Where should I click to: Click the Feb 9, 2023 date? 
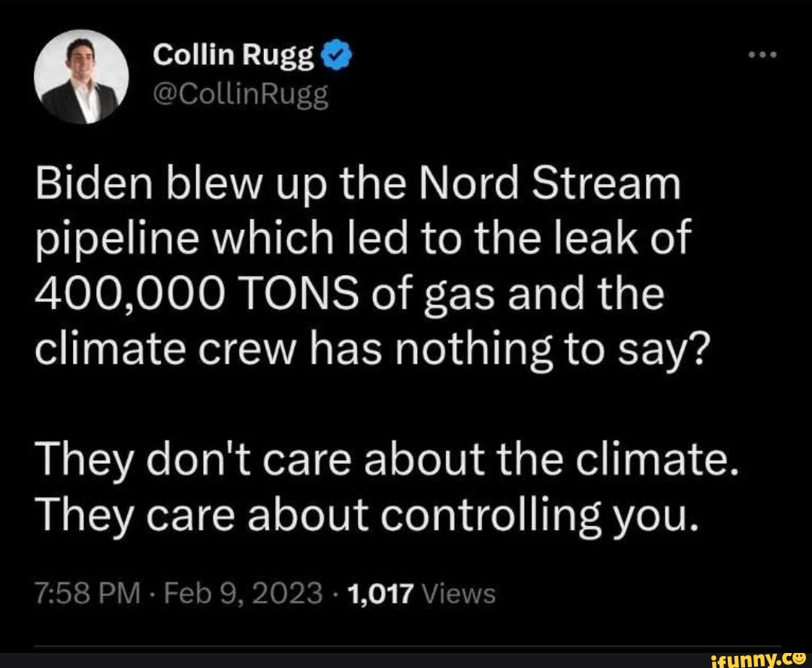point(244,593)
